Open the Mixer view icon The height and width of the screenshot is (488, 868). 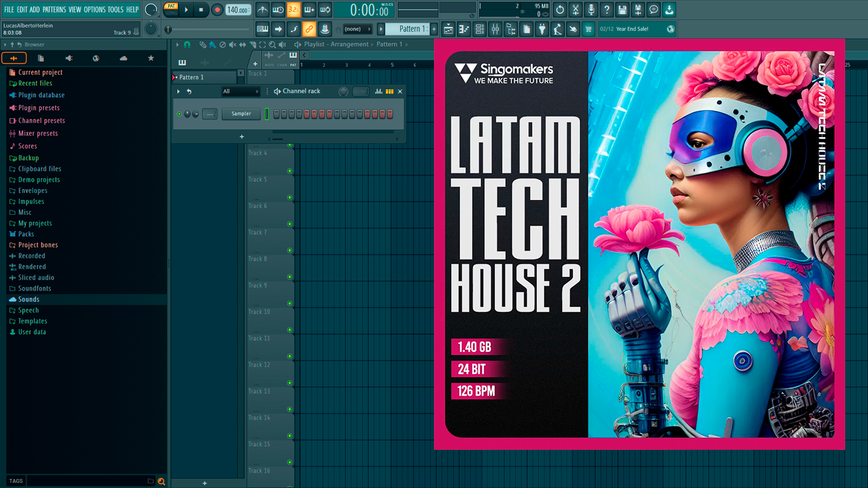tap(495, 29)
